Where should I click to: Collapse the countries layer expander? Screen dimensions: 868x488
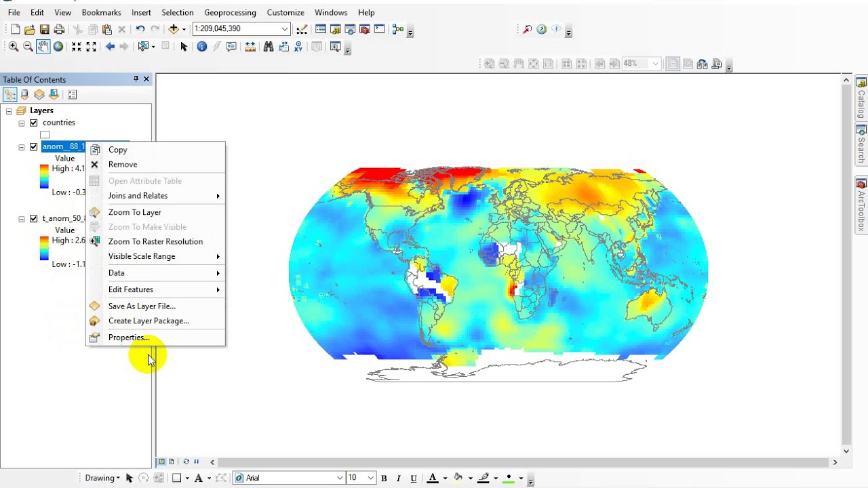22,123
